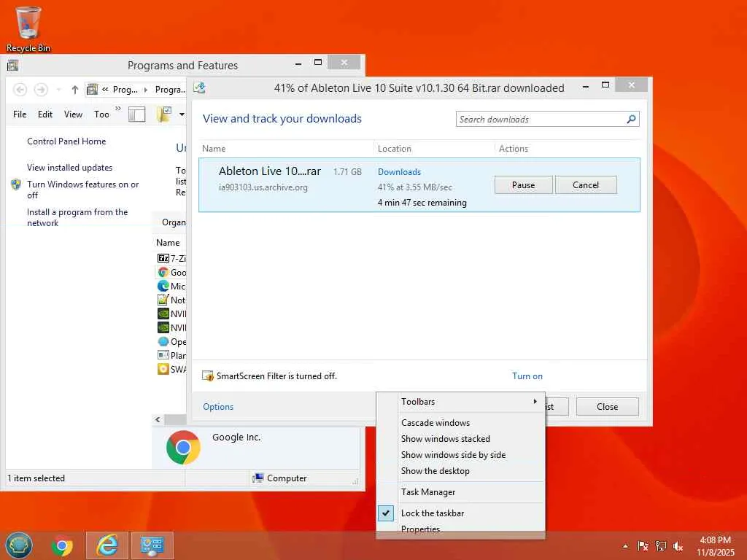Click the Windows features shield icon
This screenshot has height=560, width=747.
pyautogui.click(x=16, y=184)
